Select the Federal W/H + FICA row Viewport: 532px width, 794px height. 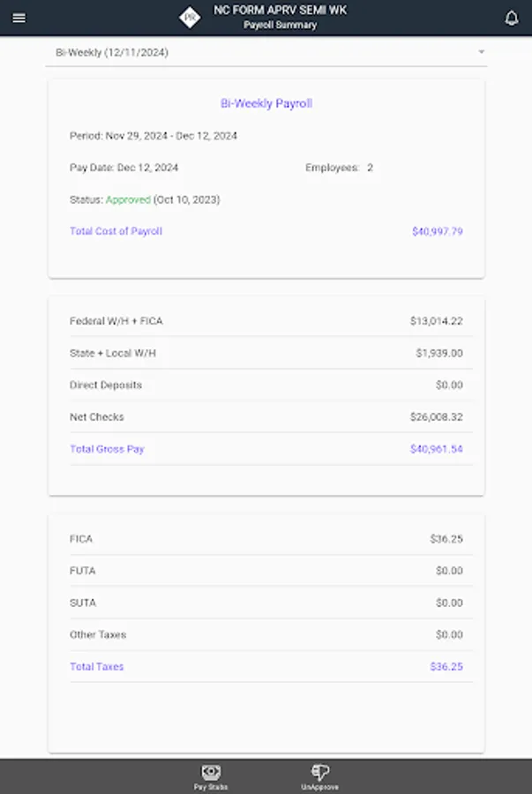266,321
